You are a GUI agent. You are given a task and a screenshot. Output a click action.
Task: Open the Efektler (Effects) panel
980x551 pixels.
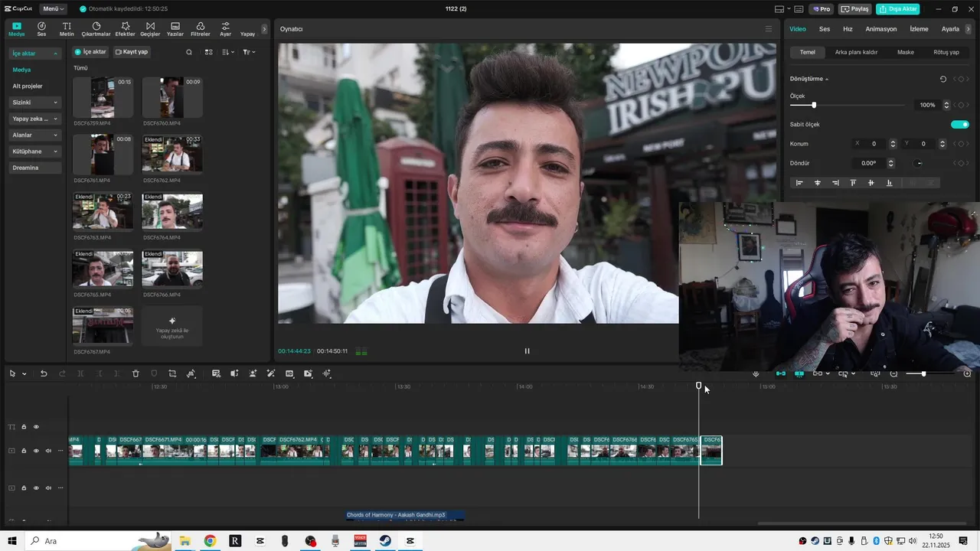(x=125, y=29)
